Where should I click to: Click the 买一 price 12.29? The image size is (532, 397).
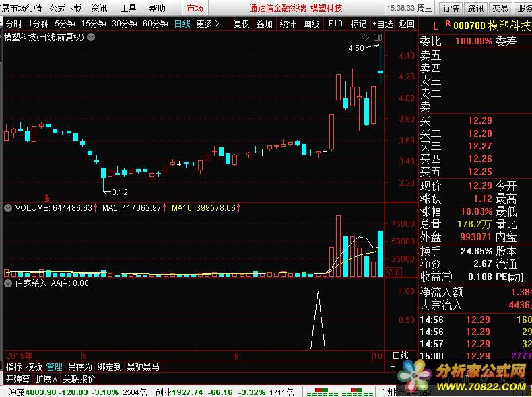(480, 120)
